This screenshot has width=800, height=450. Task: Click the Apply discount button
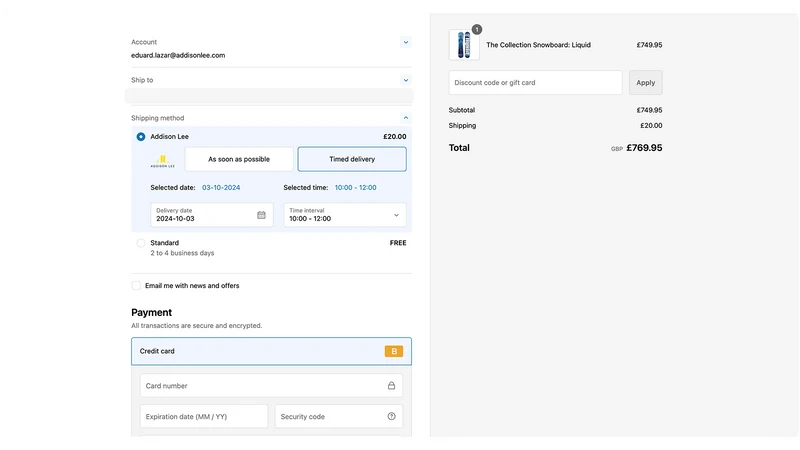point(645,83)
